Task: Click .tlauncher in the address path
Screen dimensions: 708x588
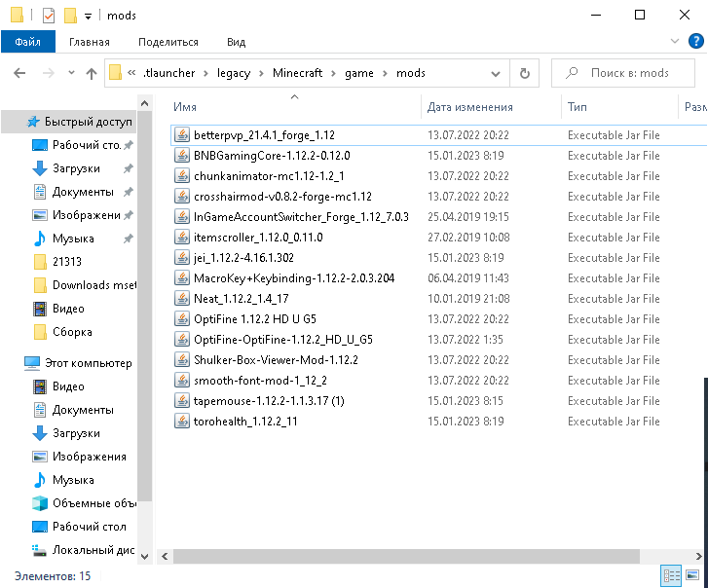Action: [x=168, y=73]
